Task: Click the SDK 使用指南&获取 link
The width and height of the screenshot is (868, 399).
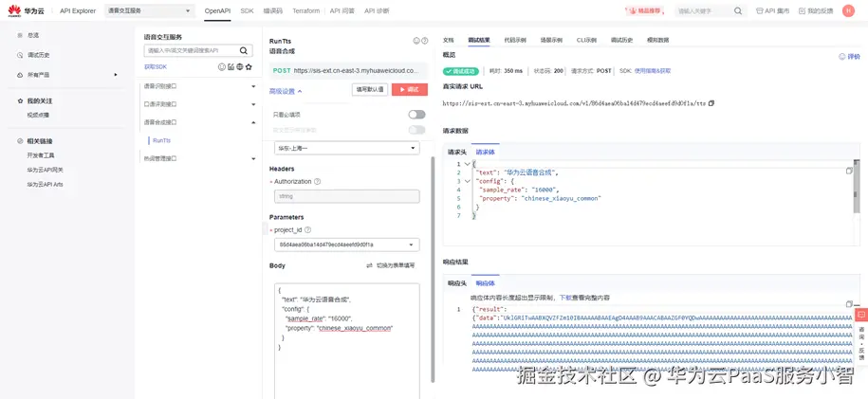Action: (x=652, y=71)
